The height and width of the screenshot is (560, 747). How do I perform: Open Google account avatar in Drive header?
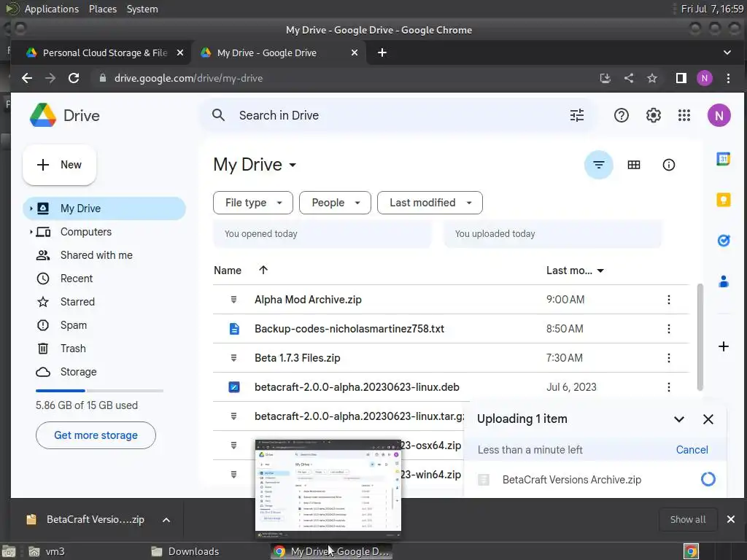[719, 115]
